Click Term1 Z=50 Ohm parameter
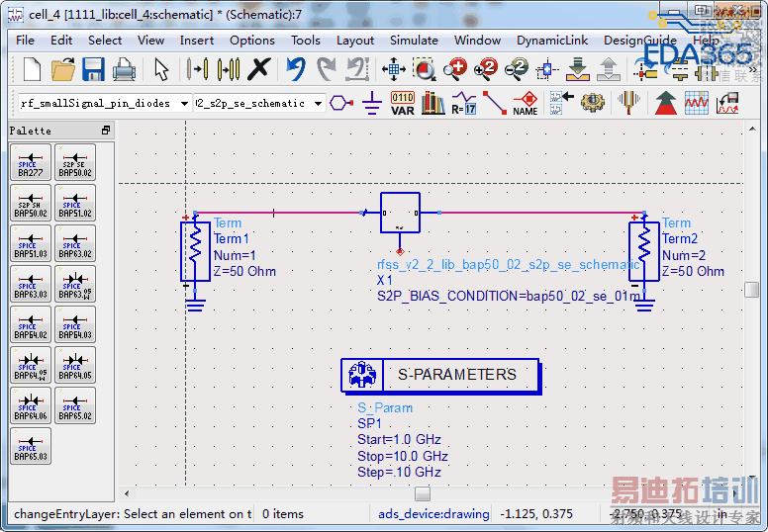 (244, 271)
